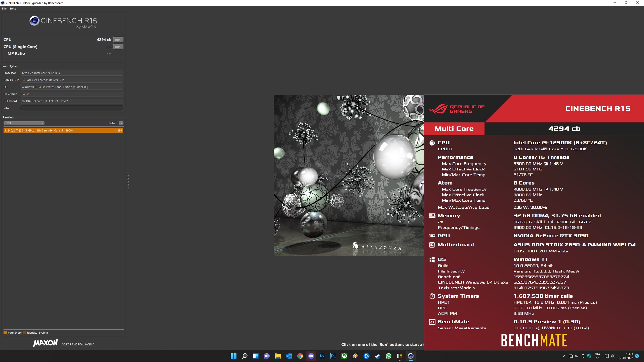The width and height of the screenshot is (644, 362).
Task: Open the Windows Start menu
Action: 233,356
